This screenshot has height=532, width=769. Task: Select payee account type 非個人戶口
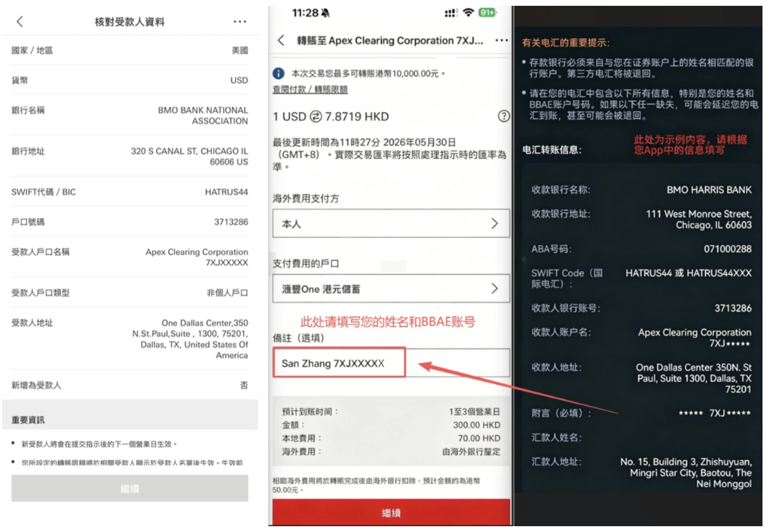pyautogui.click(x=227, y=293)
